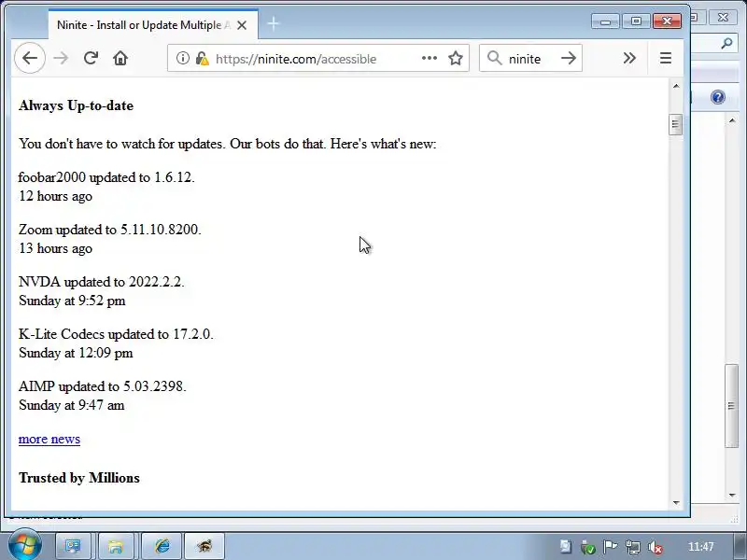Open the Windows Start menu

[x=24, y=544]
